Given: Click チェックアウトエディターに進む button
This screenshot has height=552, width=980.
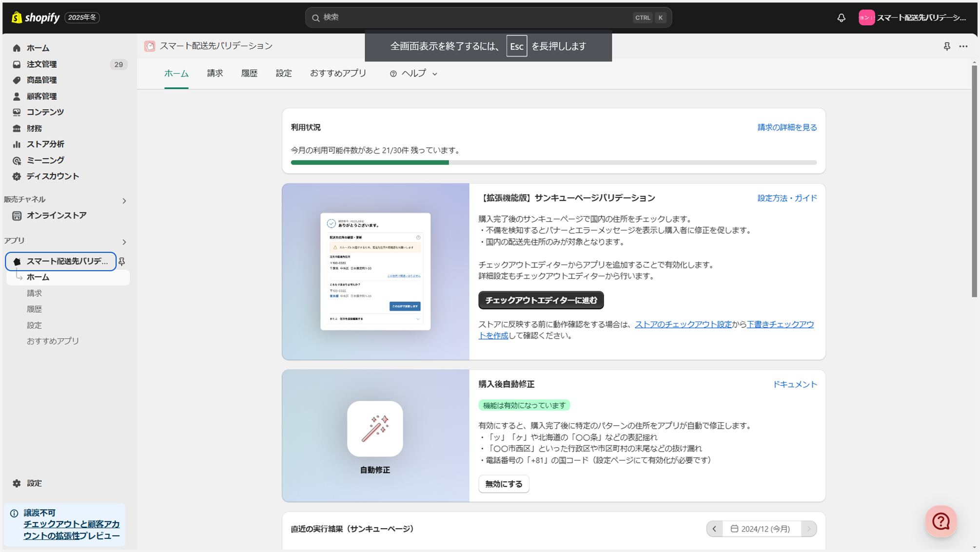Looking at the screenshot, I should (541, 300).
